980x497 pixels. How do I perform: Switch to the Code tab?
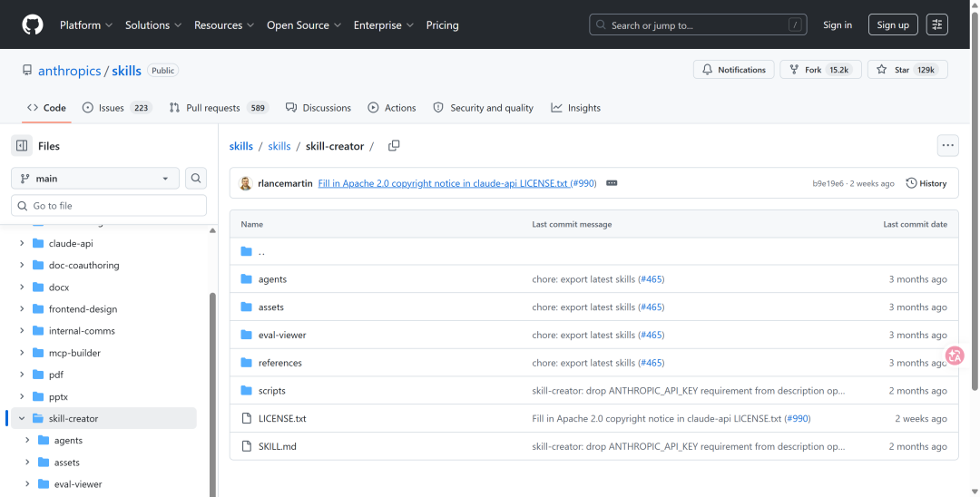click(x=46, y=108)
